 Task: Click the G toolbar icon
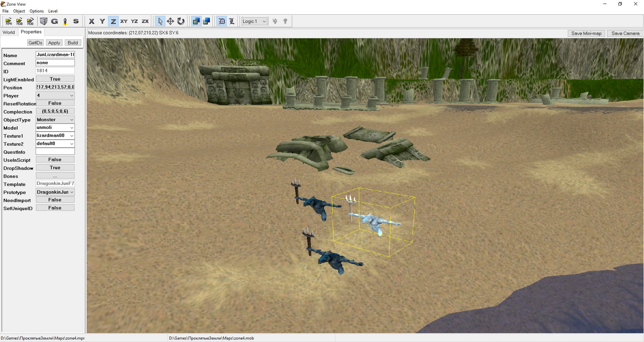pyautogui.click(x=54, y=21)
